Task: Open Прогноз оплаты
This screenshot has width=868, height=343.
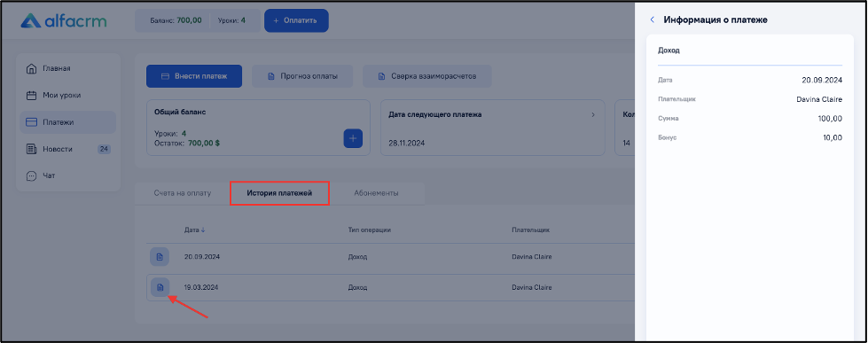Action: [x=302, y=76]
